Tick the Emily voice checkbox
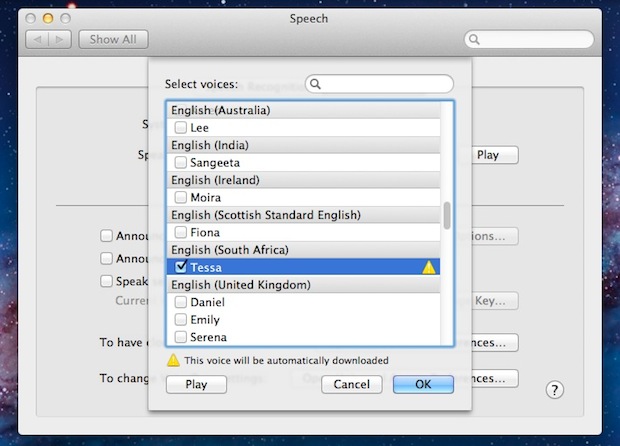The width and height of the screenshot is (620, 446). click(x=181, y=319)
